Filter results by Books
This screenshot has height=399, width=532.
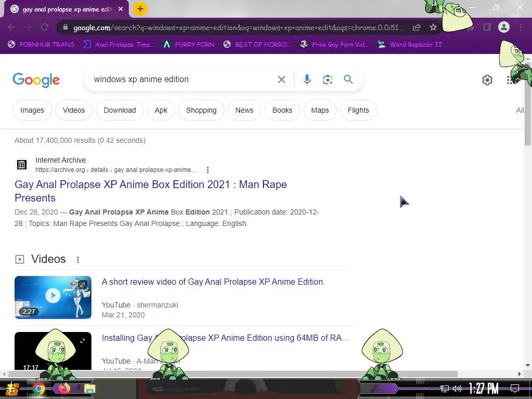(282, 110)
